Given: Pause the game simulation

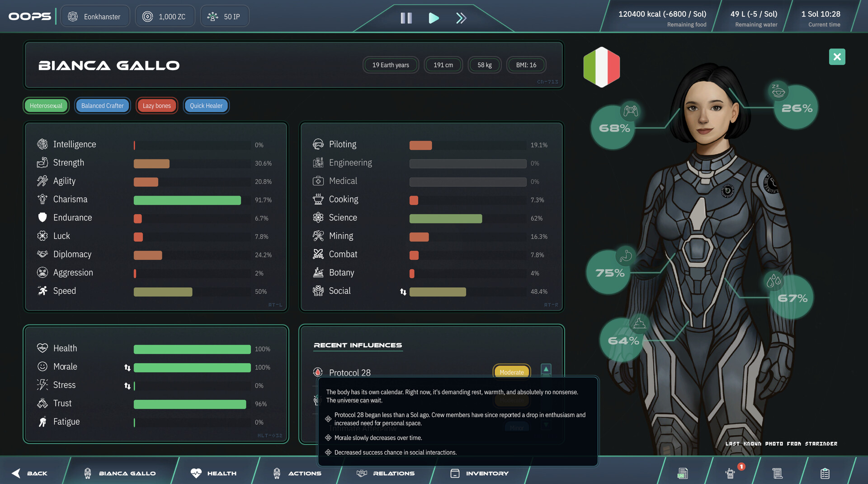Looking at the screenshot, I should point(406,18).
